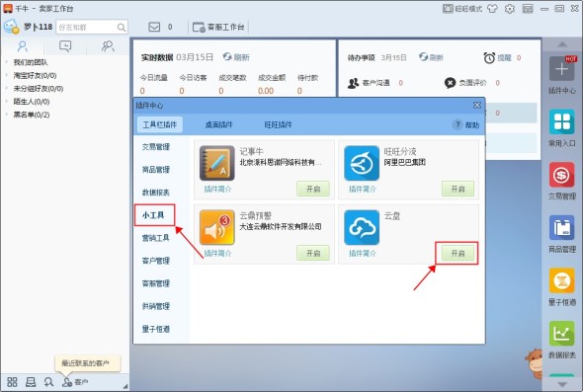Open 插件简介 link under 云鼎预警
The width and height of the screenshot is (583, 392).
coord(217,254)
